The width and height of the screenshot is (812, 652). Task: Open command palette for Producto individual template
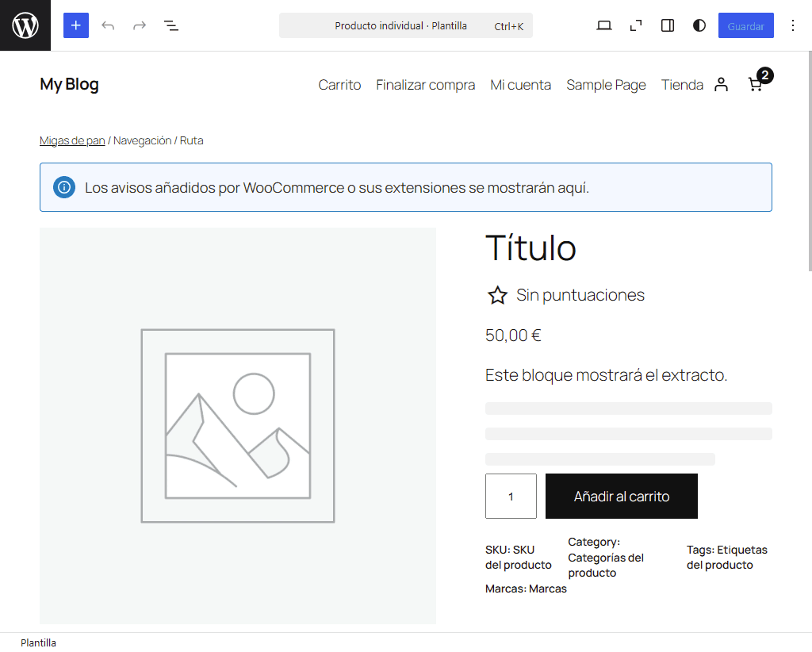pyautogui.click(x=405, y=26)
